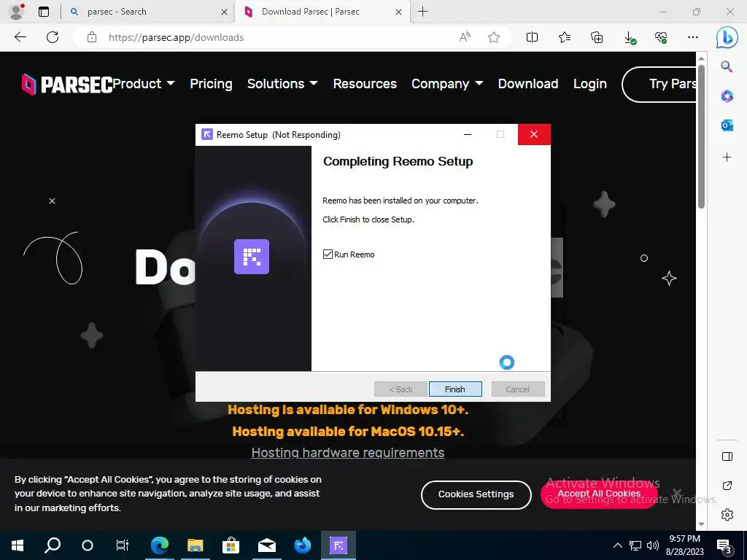The image size is (747, 560).
Task: Click the Reemo Setup title bar icon
Action: [x=207, y=134]
